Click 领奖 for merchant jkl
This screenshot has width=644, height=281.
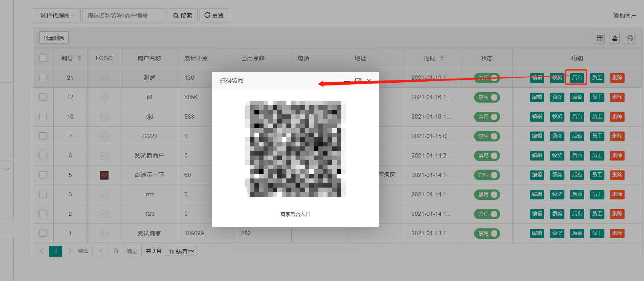click(557, 97)
